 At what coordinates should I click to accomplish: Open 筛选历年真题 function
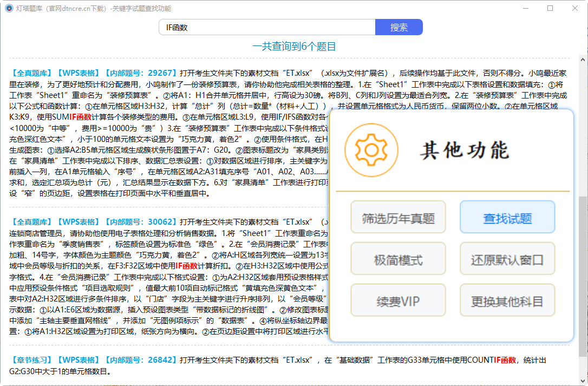click(398, 217)
